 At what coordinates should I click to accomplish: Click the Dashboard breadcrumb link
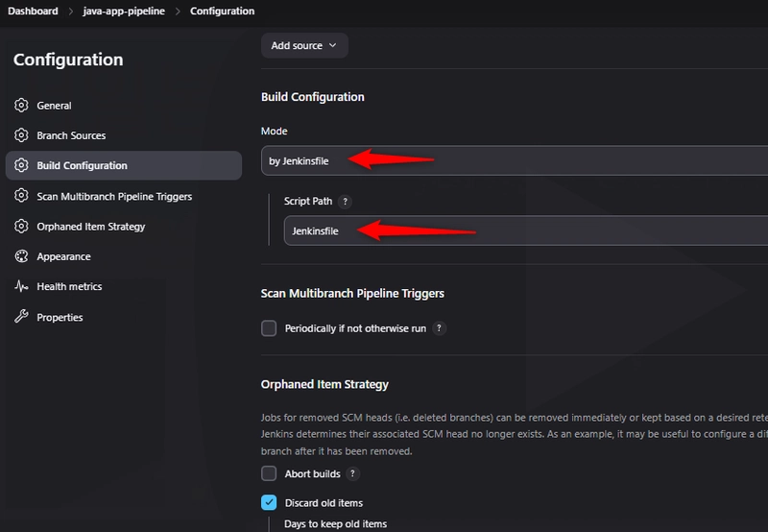point(33,11)
